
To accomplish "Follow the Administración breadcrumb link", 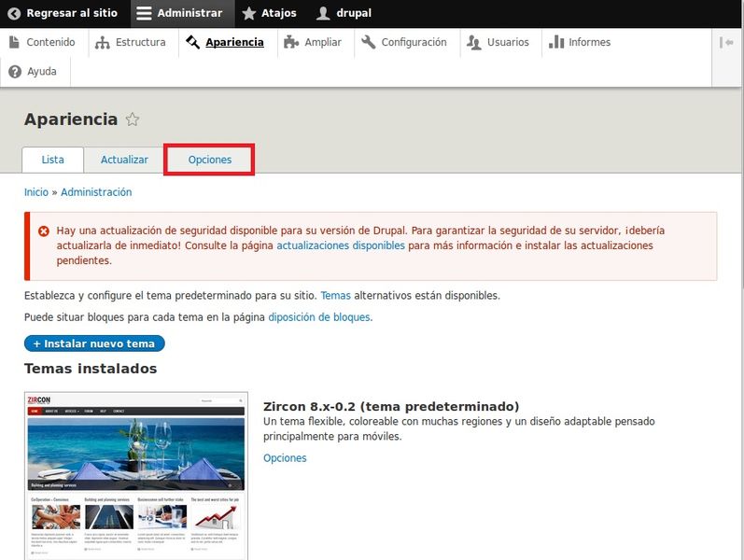I will (96, 192).
